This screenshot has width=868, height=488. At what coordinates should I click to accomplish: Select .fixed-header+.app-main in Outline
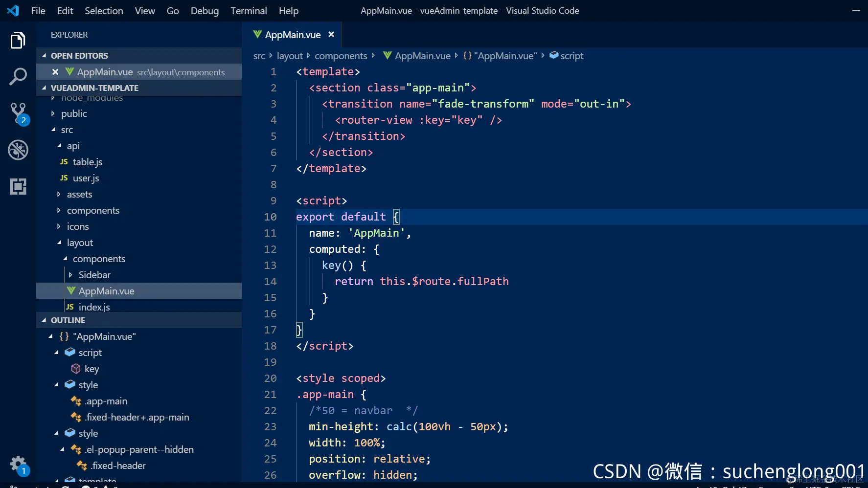[139, 417]
